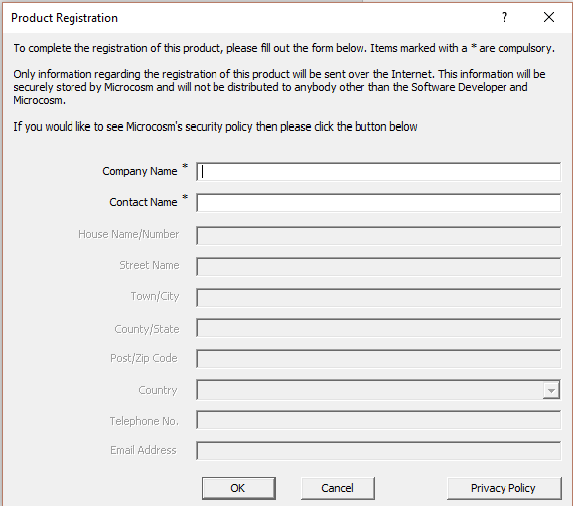573x506 pixels.
Task: Focus the Post/Zip Code field
Action: 378,359
